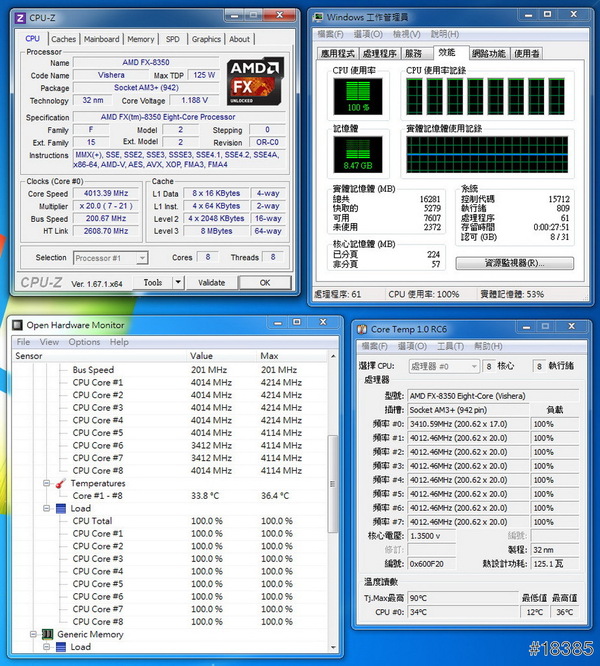The width and height of the screenshot is (600, 666).
Task: Click the Generic Memory chip icon
Action: click(46, 634)
